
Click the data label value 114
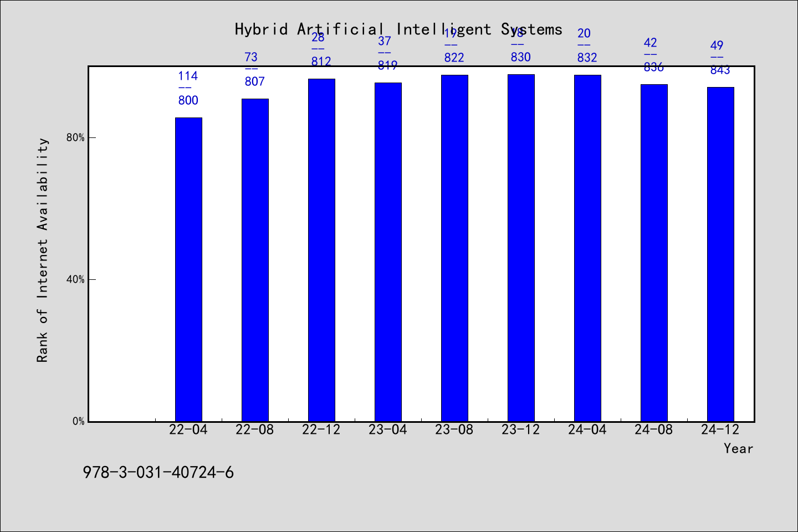pos(188,76)
